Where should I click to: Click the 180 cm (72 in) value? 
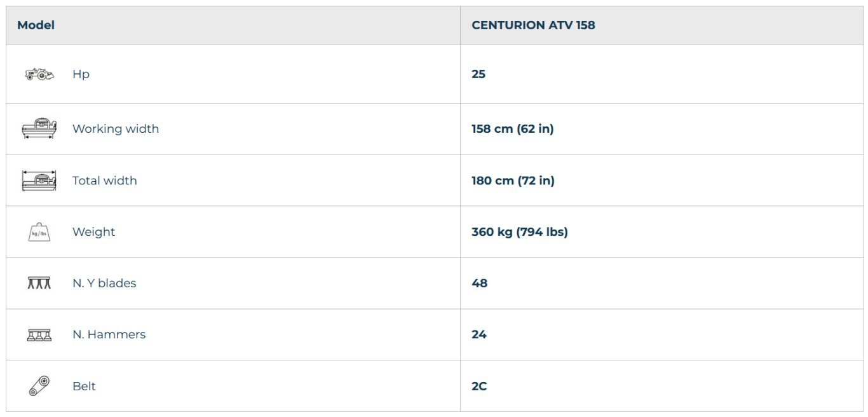[513, 181]
